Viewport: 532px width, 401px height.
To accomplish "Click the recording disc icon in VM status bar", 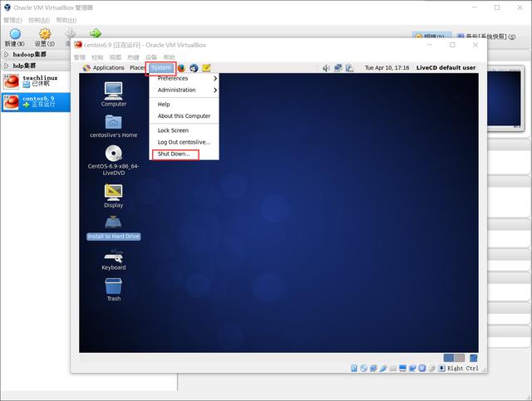I will (431, 368).
